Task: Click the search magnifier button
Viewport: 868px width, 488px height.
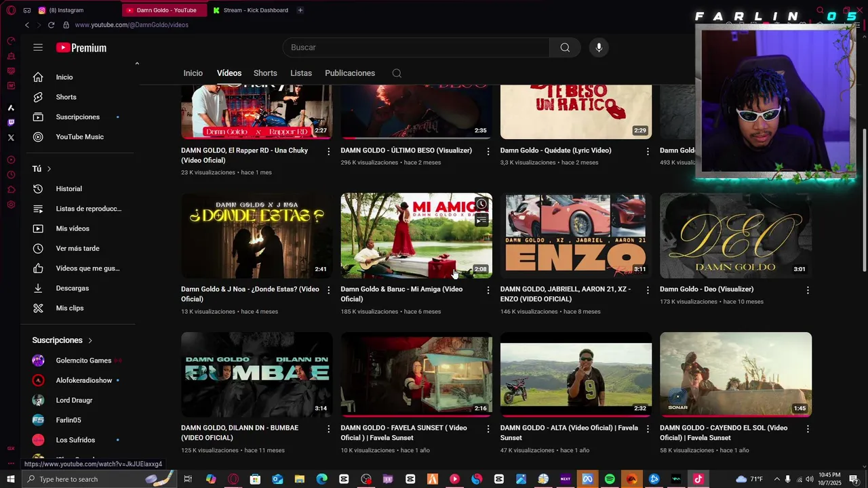Action: (565, 47)
